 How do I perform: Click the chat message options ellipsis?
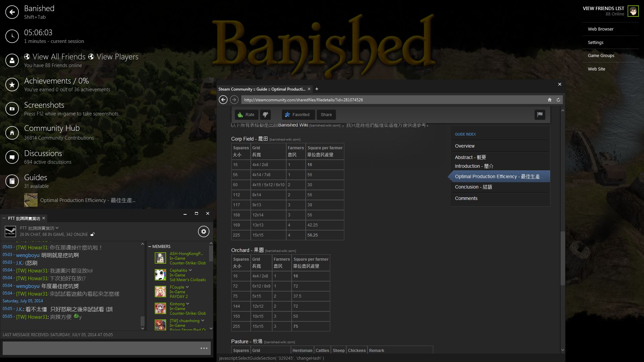(x=204, y=348)
